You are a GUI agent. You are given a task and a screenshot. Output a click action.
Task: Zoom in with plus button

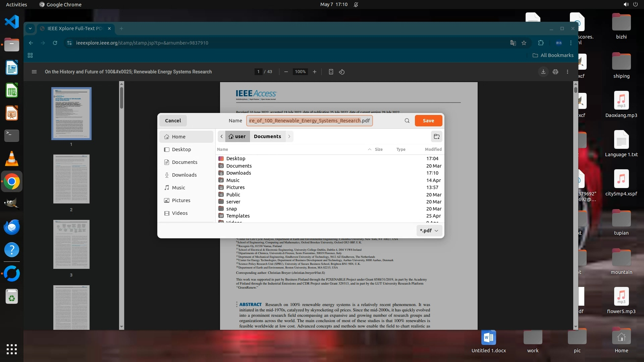tap(314, 72)
